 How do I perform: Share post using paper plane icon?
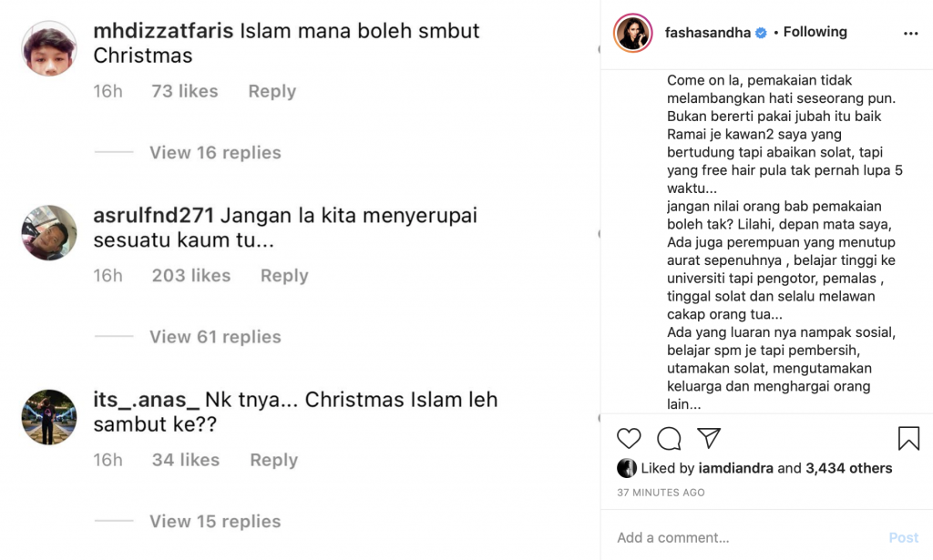coord(709,438)
